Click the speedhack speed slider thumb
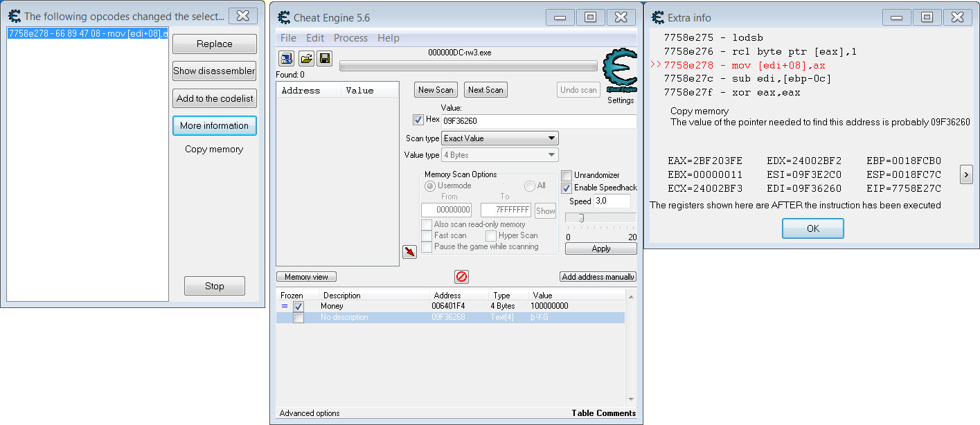980x425 pixels. 581,218
